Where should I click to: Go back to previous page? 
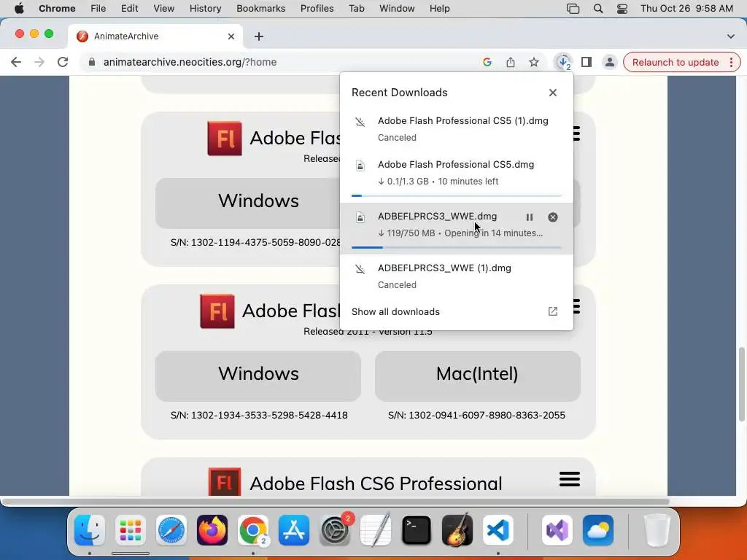16,62
